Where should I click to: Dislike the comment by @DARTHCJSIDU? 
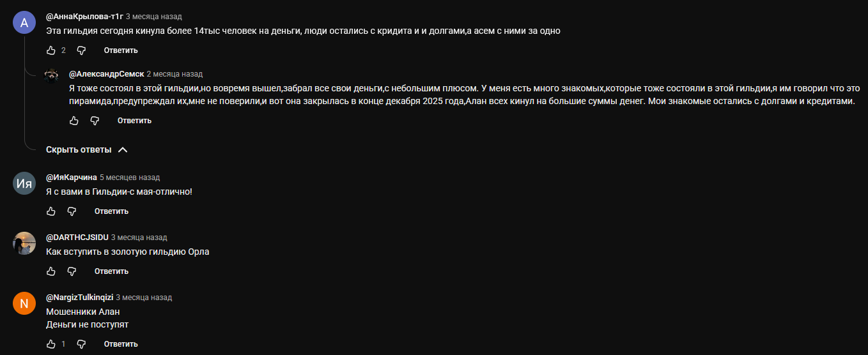(x=72, y=271)
